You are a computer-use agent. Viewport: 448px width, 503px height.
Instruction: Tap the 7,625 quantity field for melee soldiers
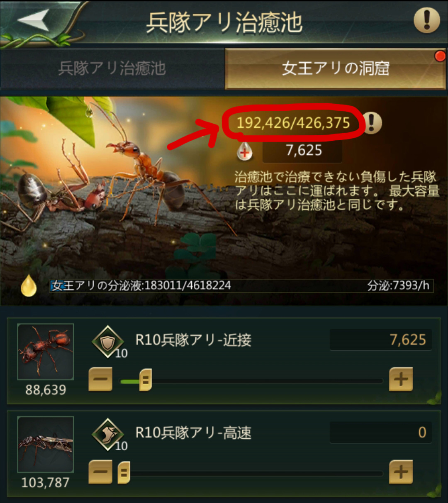click(x=381, y=340)
